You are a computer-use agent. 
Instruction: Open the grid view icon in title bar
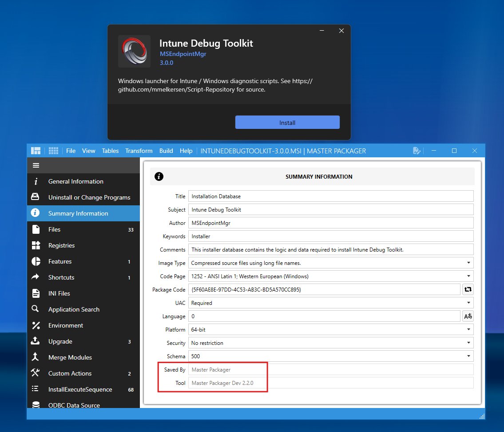[53, 151]
